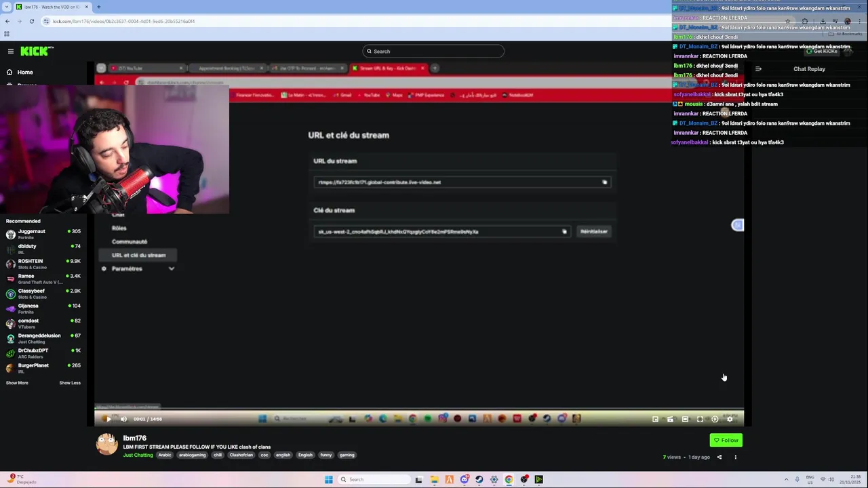Open recommended channel comdost
The height and width of the screenshot is (488, 868).
43,323
